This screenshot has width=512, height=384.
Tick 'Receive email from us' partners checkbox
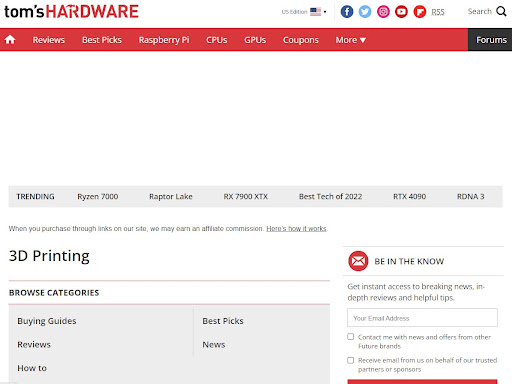(351, 360)
